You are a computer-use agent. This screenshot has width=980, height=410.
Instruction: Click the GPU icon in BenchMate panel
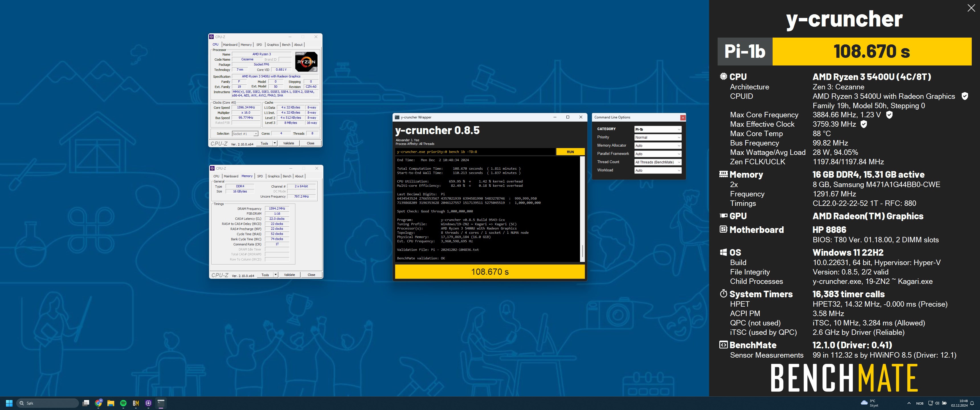tap(723, 216)
